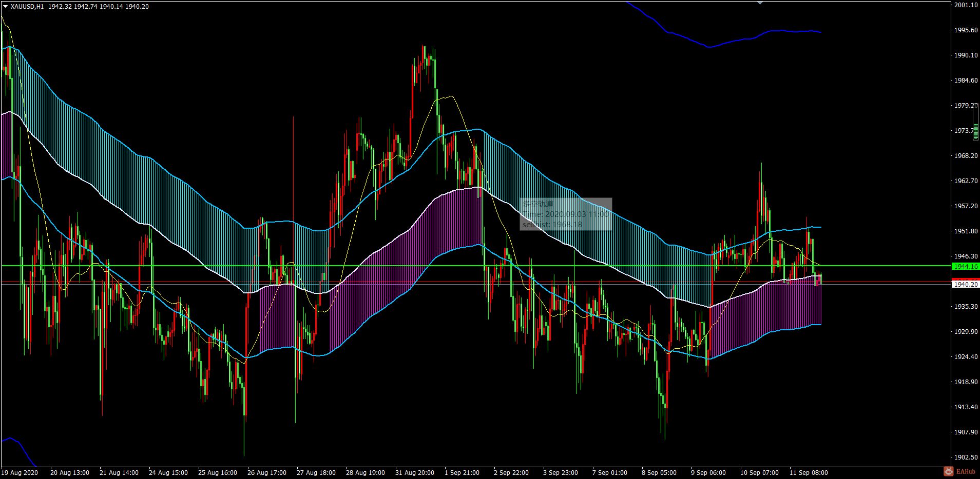Image resolution: width=980 pixels, height=479 pixels.
Task: Click the current price label 1940.20
Action: point(966,284)
